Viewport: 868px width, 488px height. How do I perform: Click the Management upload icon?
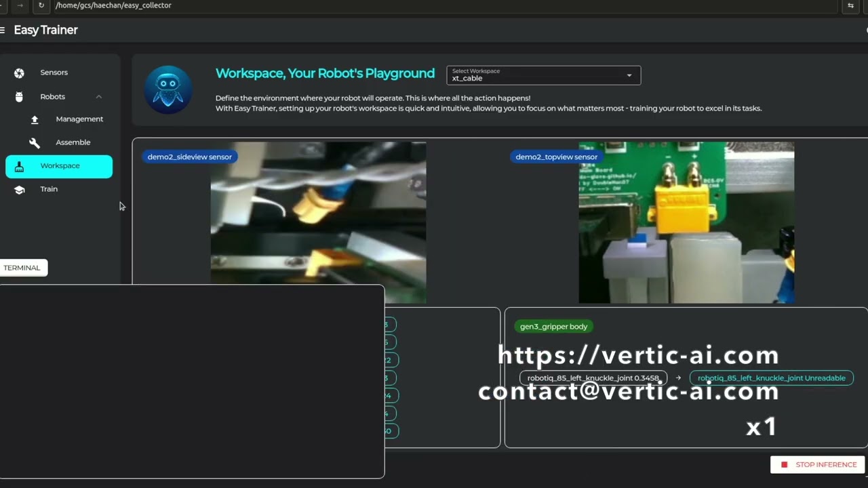point(35,119)
